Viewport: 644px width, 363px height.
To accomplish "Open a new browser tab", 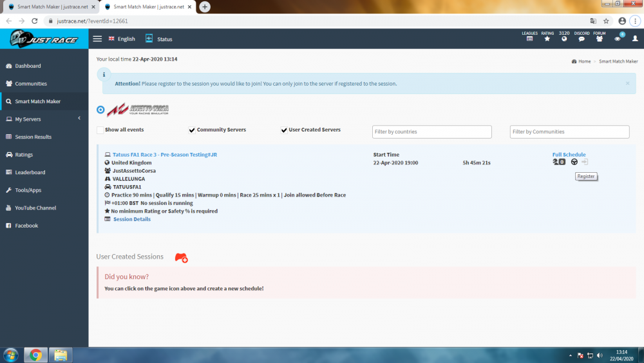I will 205,6.
